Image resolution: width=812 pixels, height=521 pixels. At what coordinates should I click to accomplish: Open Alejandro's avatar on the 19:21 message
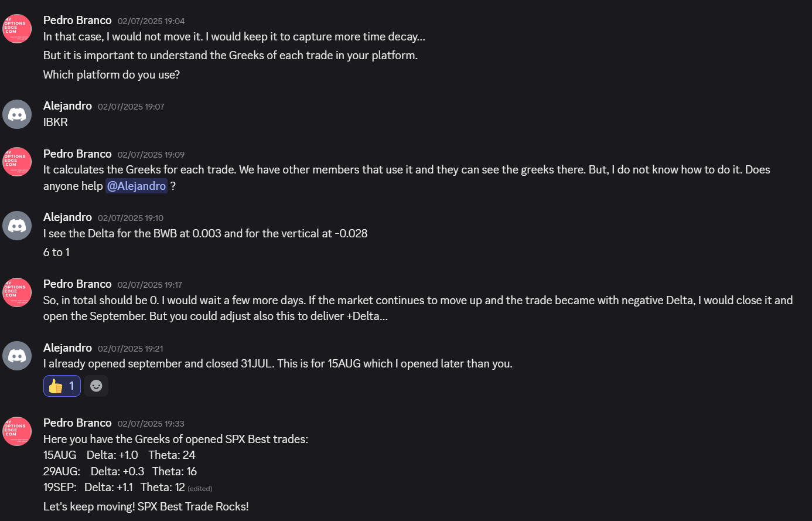coord(17,356)
